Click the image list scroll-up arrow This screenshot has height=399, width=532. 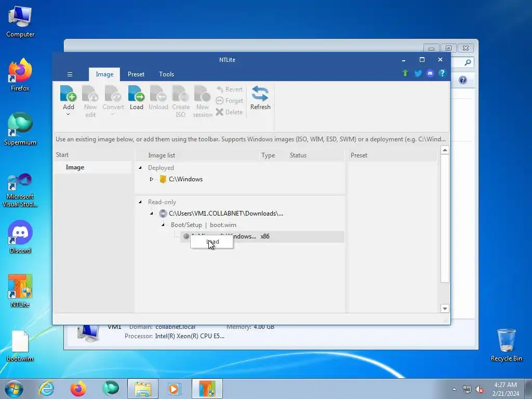pyautogui.click(x=445, y=150)
